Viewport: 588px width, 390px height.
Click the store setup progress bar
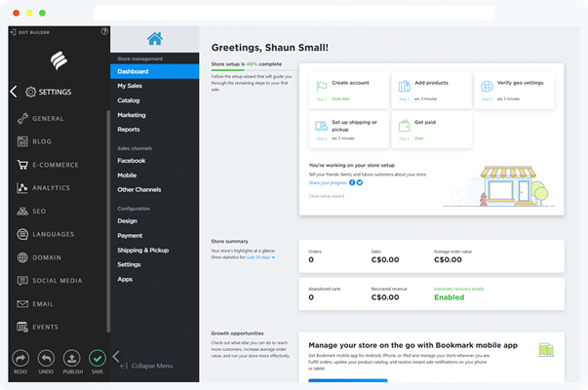pyautogui.click(x=253, y=70)
